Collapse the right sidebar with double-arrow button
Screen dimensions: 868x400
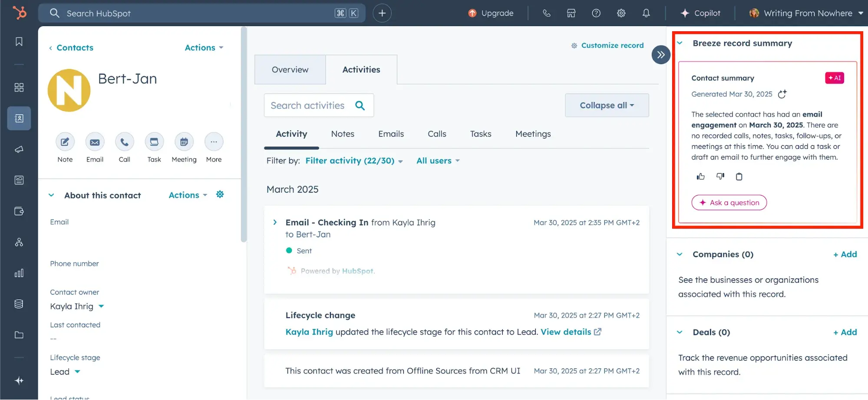pyautogui.click(x=660, y=55)
